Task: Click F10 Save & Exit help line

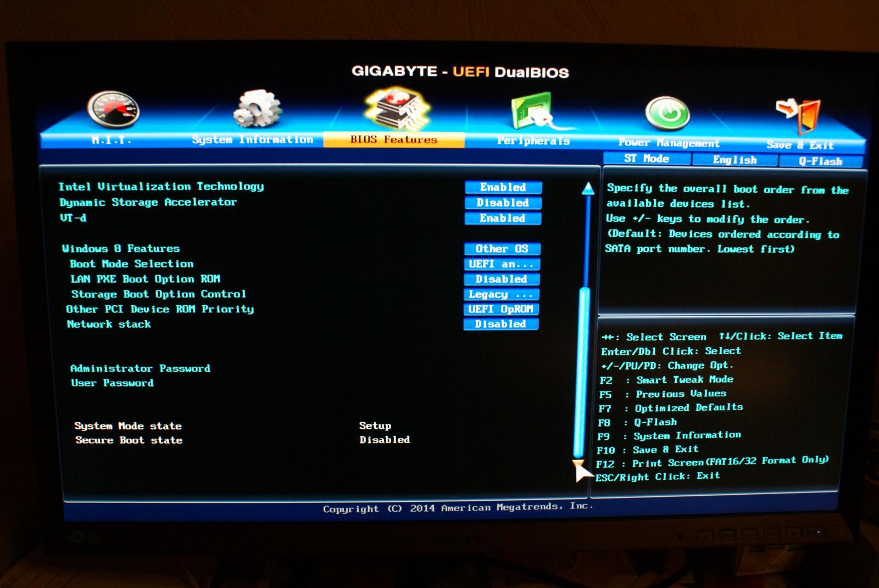Action: coord(648,449)
